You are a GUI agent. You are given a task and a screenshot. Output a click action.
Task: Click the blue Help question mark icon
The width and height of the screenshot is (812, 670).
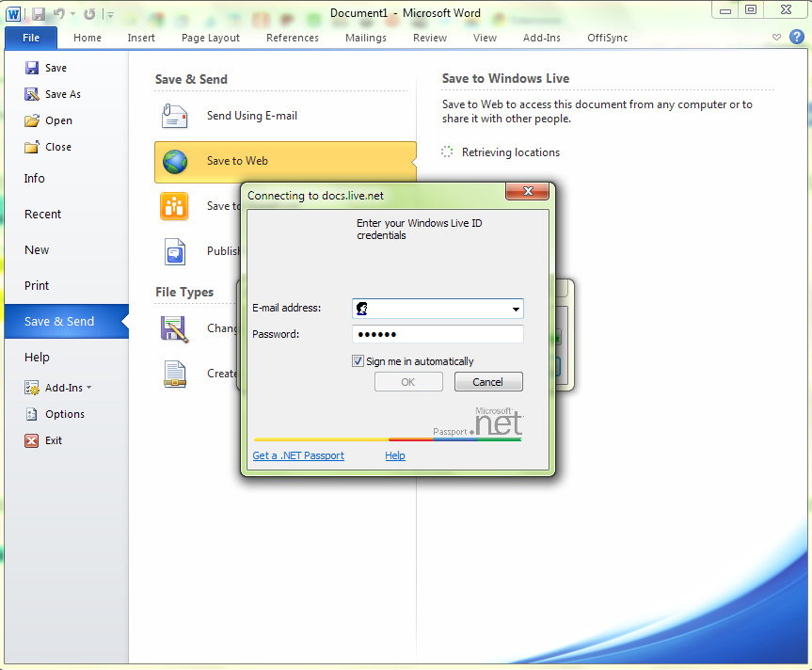point(796,37)
